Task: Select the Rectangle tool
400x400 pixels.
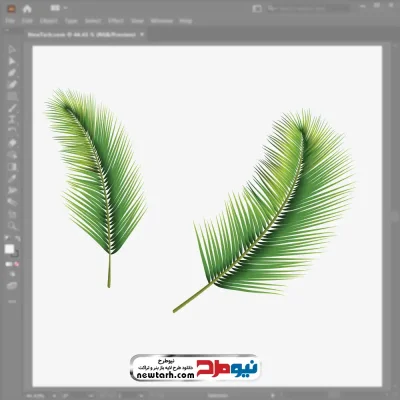Action: 12,97
